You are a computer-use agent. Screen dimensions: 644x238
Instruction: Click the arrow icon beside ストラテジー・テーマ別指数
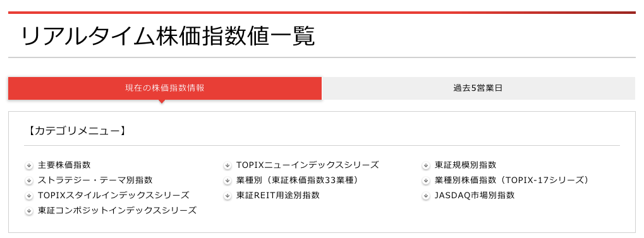tap(28, 181)
